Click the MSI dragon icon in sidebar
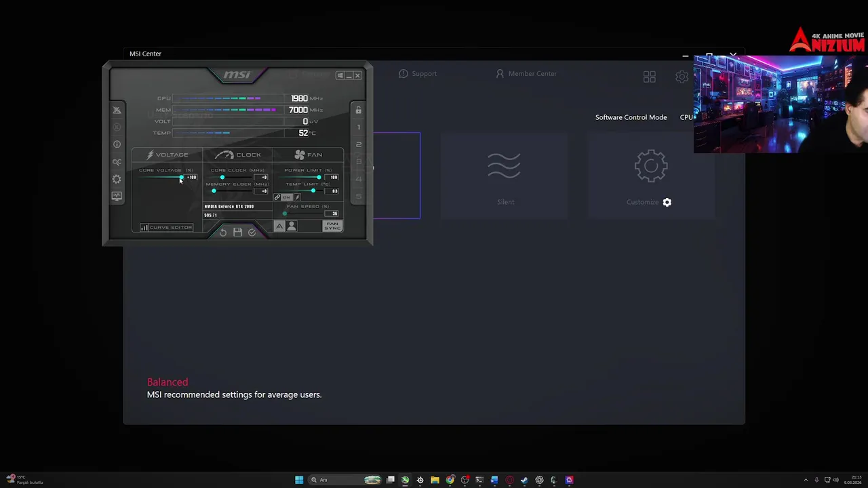The width and height of the screenshot is (868, 488). point(117,110)
